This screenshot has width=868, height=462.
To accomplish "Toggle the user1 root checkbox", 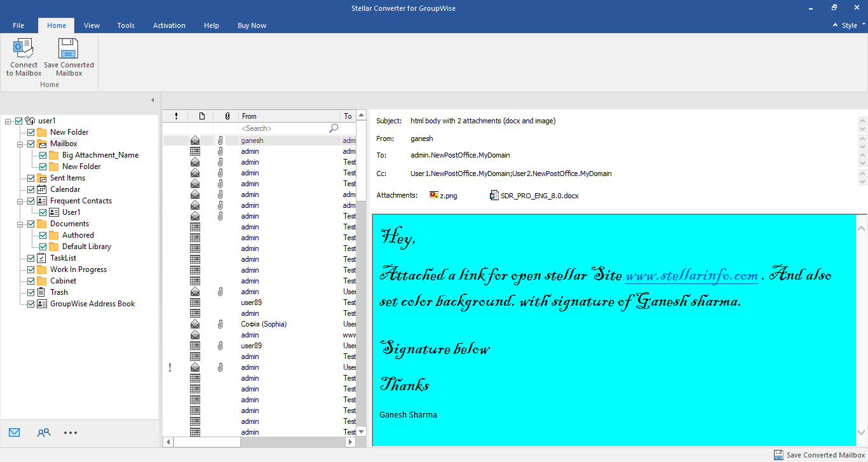I will pos(19,121).
